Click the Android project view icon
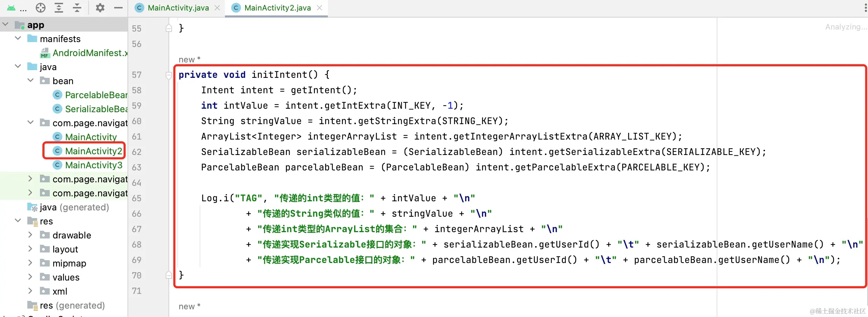The height and width of the screenshot is (317, 868). coord(11,8)
